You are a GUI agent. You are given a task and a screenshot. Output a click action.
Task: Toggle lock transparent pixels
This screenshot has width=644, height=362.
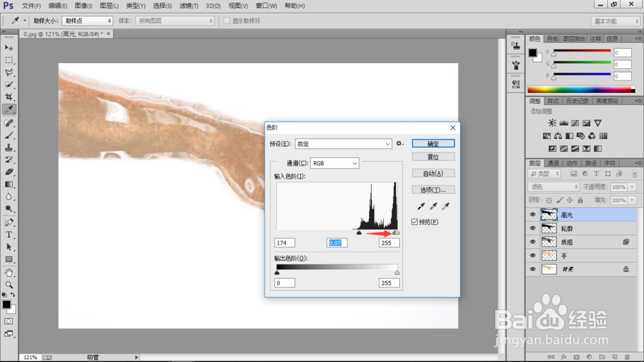(549, 200)
